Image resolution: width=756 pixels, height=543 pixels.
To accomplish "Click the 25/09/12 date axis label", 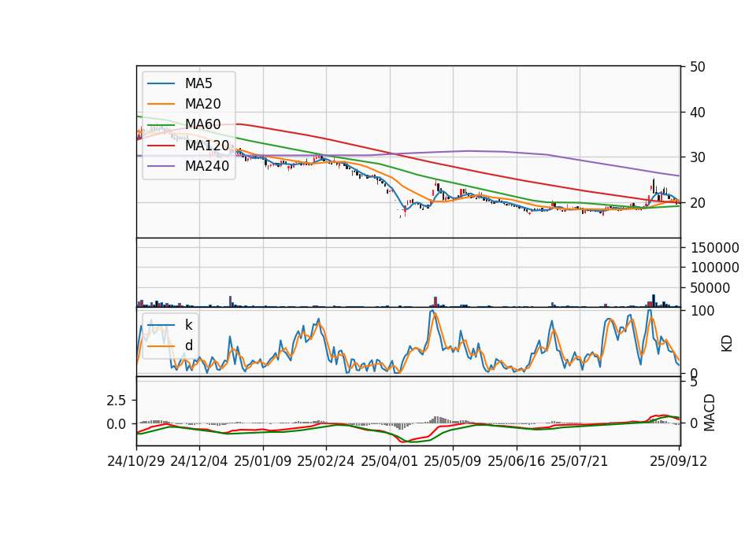I will coord(679,461).
